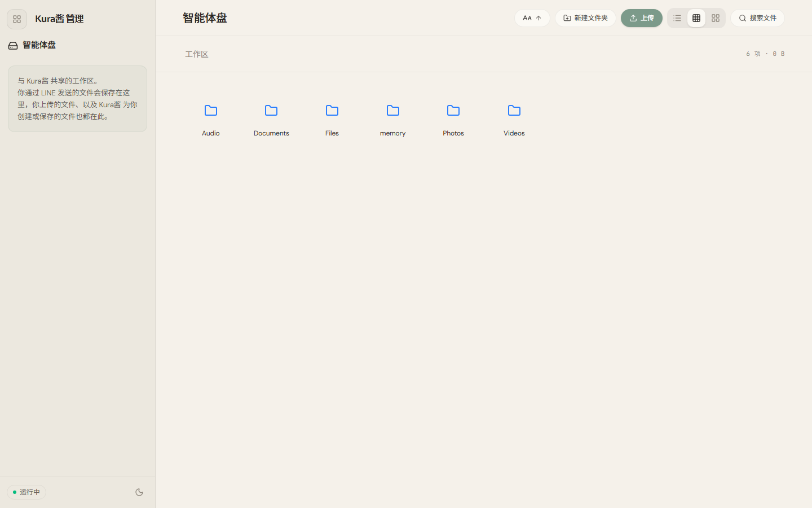The height and width of the screenshot is (508, 812).
Task: Switch to large grid view
Action: (x=716, y=18)
